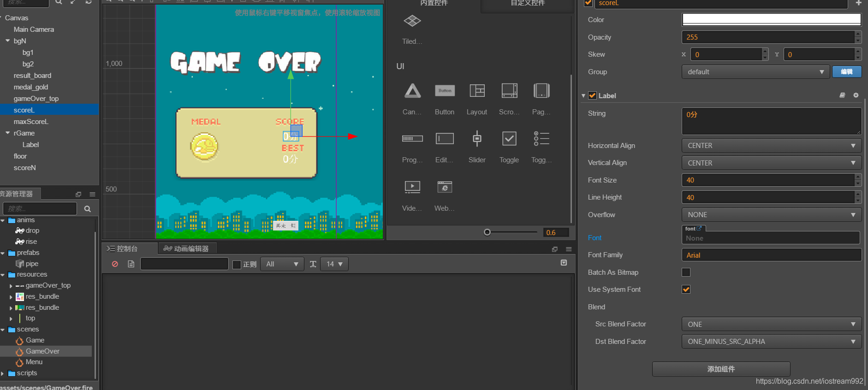
Task: Clear the console with the red icon
Action: [x=115, y=264]
